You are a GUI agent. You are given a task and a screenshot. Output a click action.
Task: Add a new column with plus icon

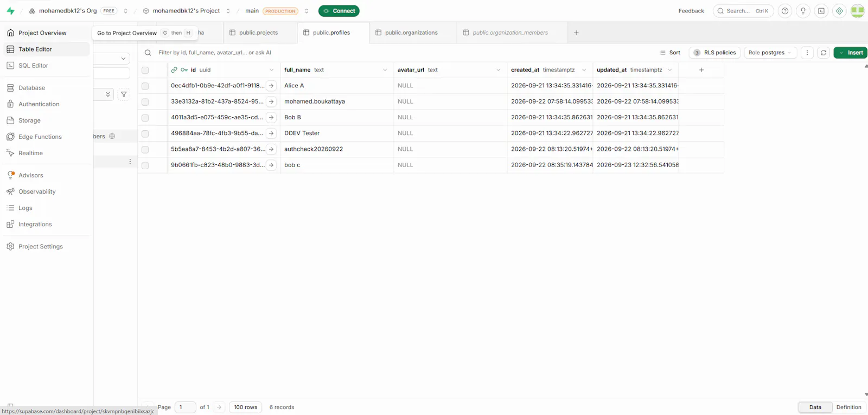tap(701, 70)
